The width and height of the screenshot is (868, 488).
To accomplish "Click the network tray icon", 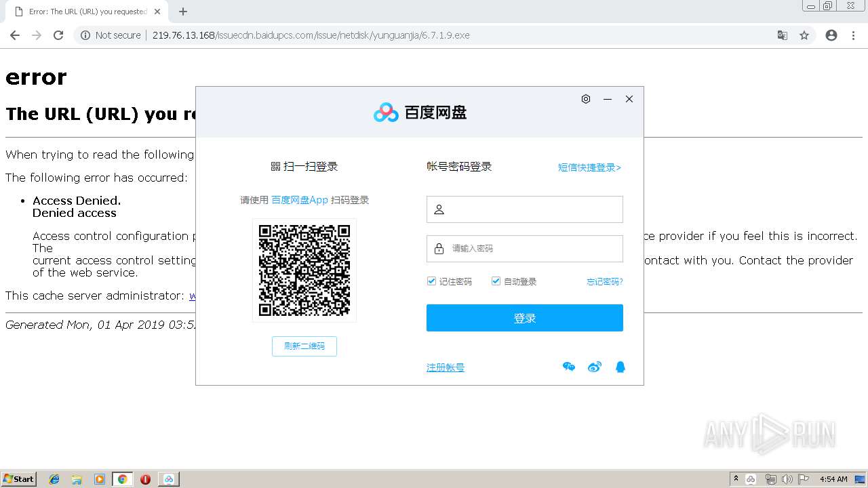I will click(770, 479).
